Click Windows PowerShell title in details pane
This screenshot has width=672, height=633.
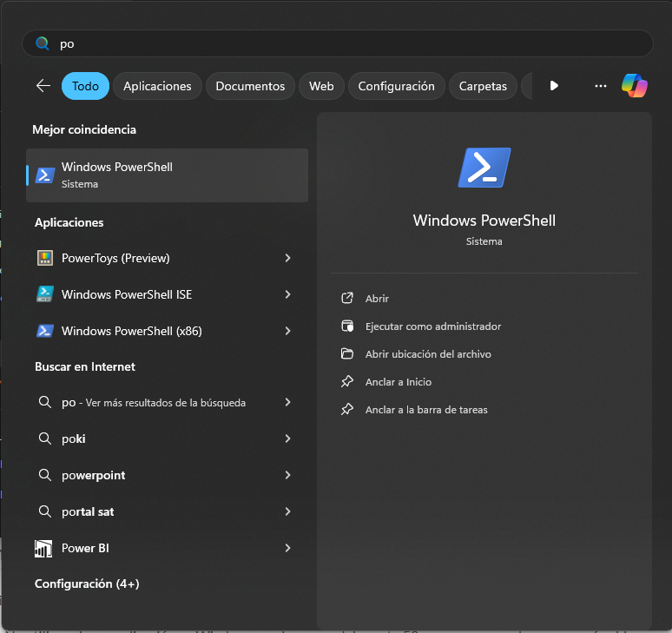point(484,221)
